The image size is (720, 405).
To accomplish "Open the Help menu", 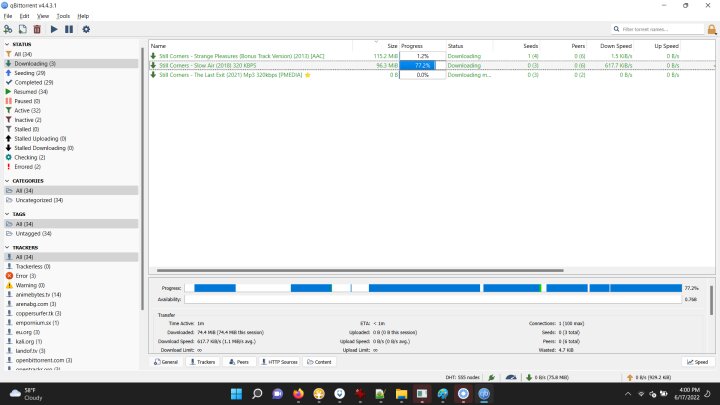I will point(83,16).
